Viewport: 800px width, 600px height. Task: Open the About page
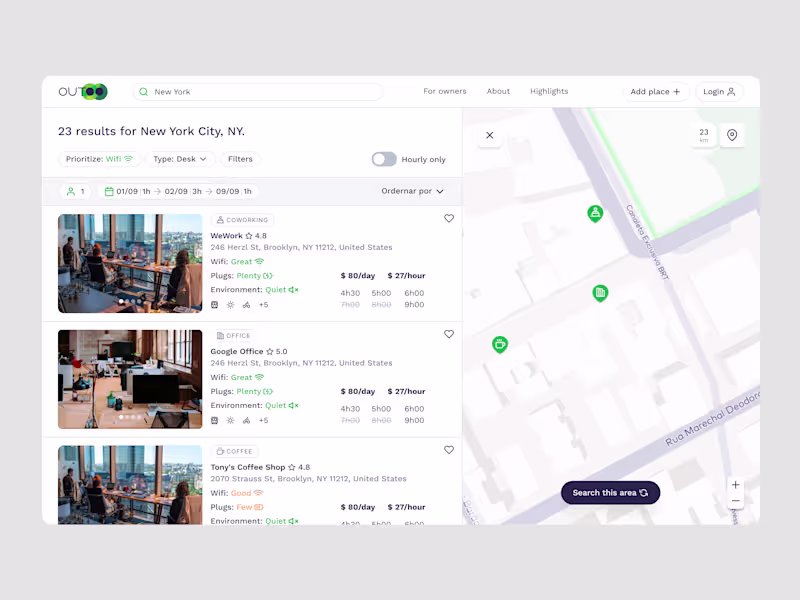(x=498, y=91)
